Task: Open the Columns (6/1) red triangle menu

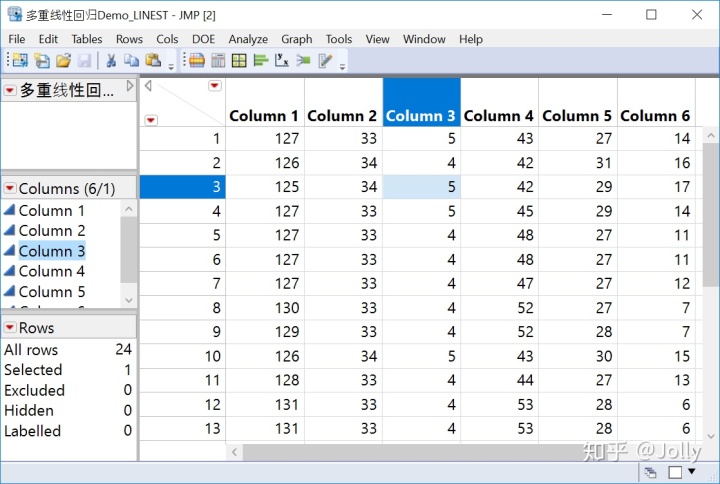Action: [10, 188]
